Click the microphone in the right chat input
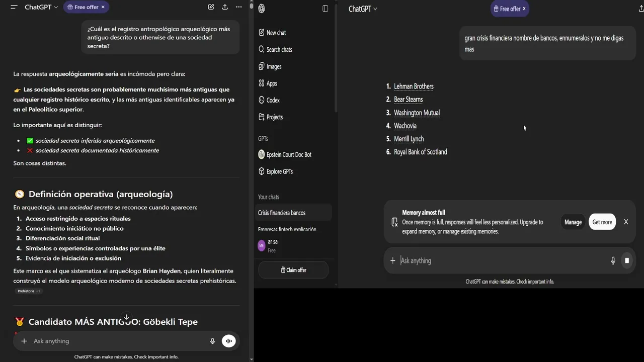 point(613,260)
